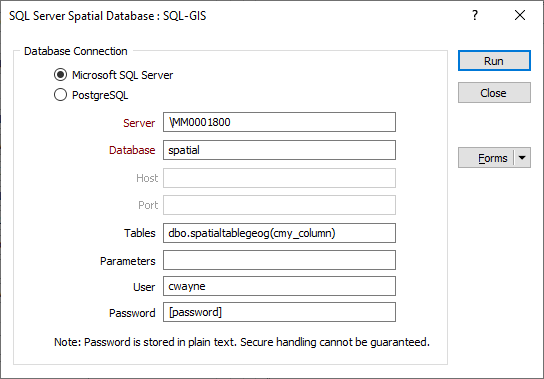Click the empty Parameters field

[279, 260]
